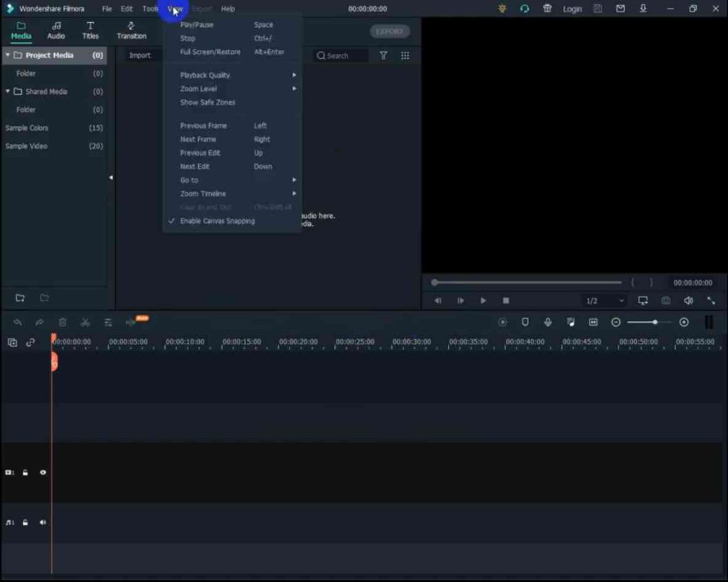Click the Render Preview icon
The width and height of the screenshot is (728, 582).
coord(503,322)
